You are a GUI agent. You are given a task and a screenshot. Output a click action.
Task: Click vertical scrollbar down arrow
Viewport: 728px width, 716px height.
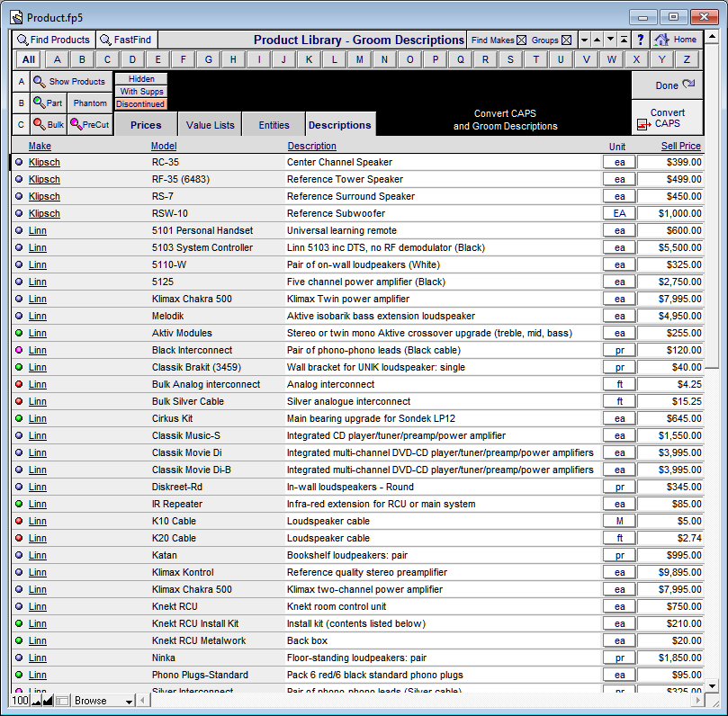pos(712,685)
